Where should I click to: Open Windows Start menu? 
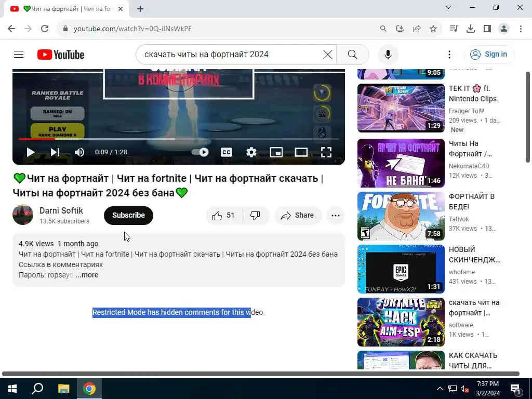tap(12, 389)
